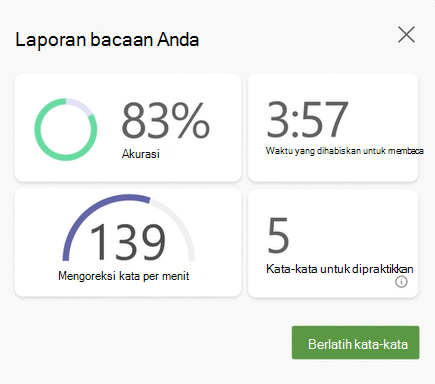435x384 pixels.
Task: Click the Akurasi label
Action: [141, 154]
